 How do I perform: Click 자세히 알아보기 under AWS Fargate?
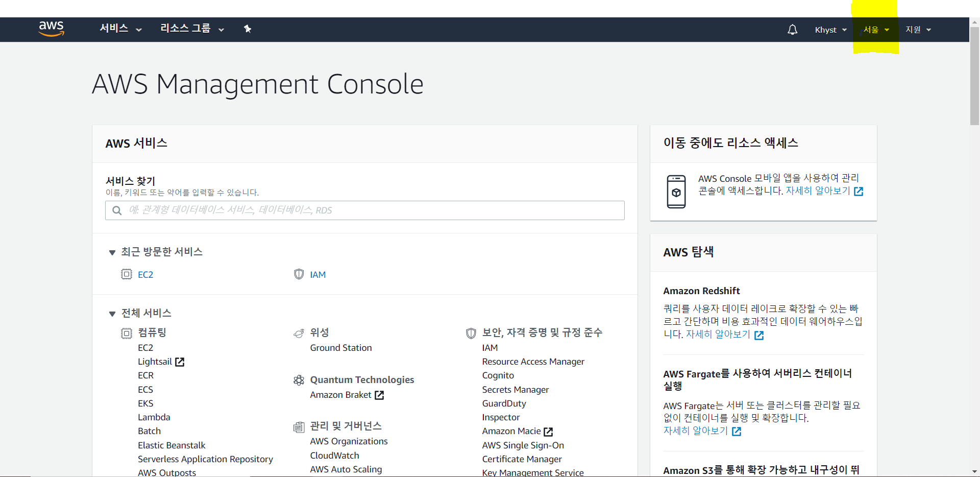(696, 431)
